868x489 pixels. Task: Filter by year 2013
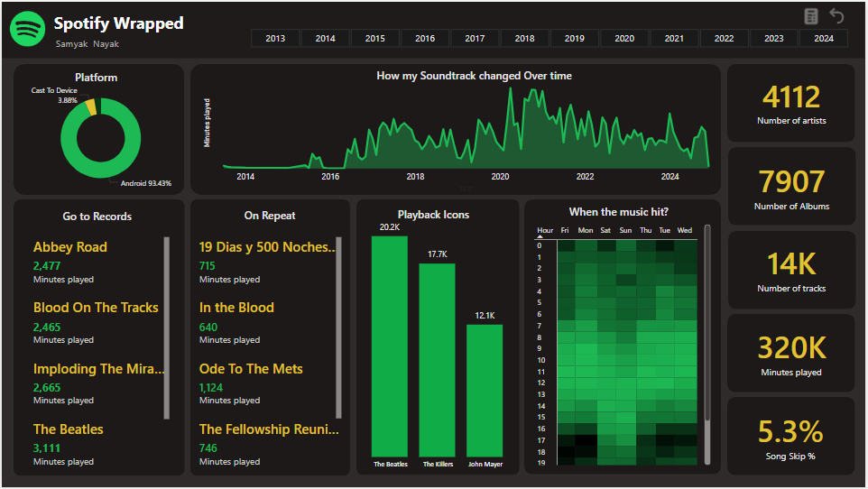click(275, 38)
